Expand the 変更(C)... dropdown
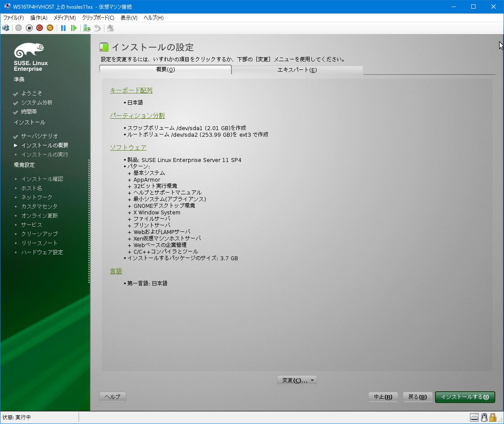This screenshot has height=424, width=504. [x=297, y=380]
